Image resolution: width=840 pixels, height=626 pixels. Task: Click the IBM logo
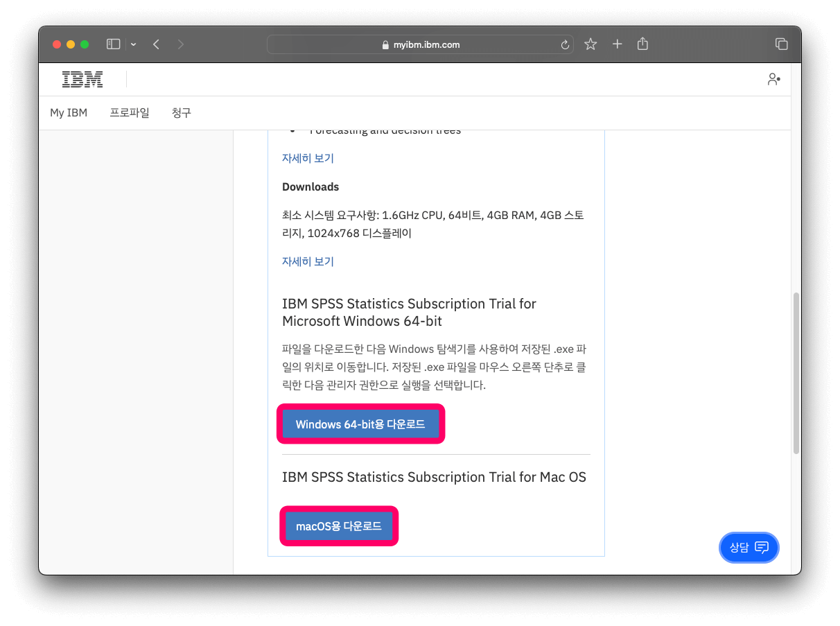pos(82,80)
